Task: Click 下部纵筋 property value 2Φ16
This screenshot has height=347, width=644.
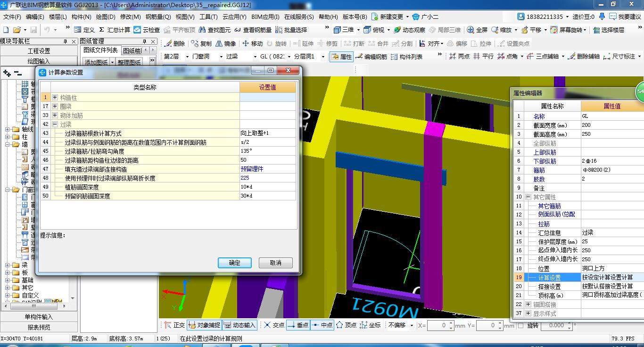Action: 612,161
